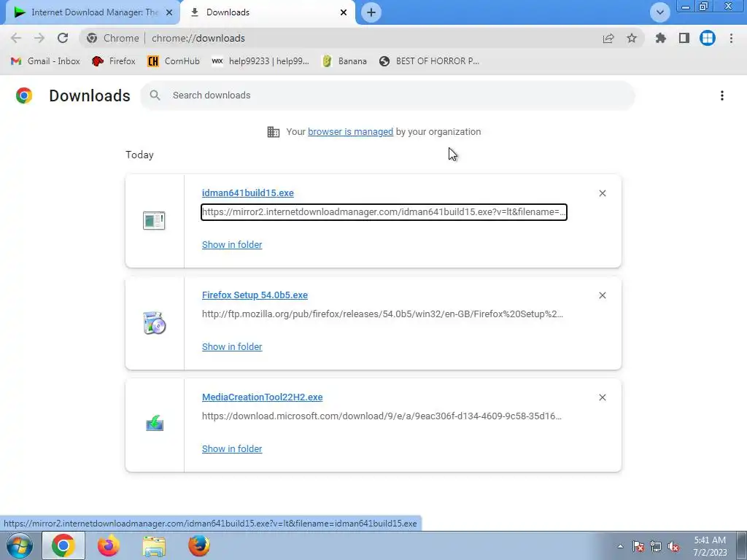Expand the tab search dropdown arrow
The width and height of the screenshot is (747, 560).
coord(659,12)
